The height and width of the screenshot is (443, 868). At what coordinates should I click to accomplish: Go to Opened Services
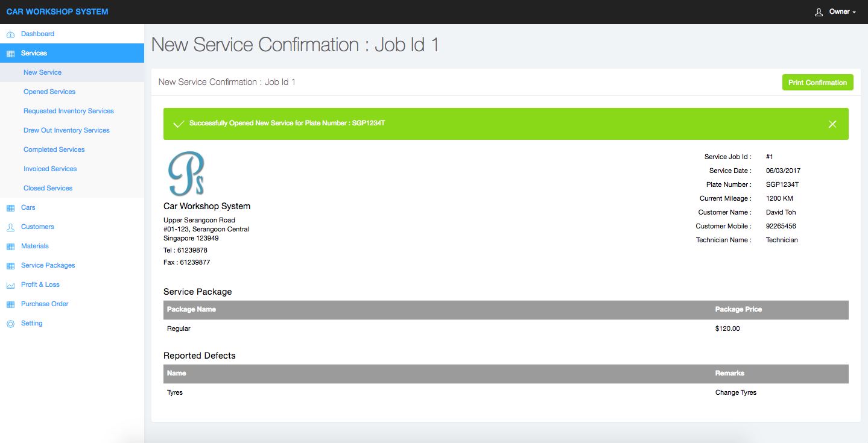(49, 92)
